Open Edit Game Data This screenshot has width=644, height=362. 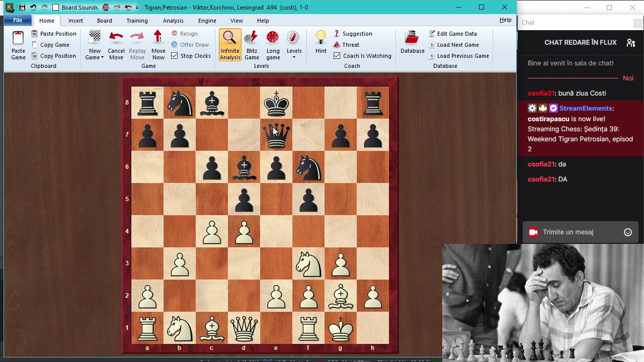coord(453,34)
